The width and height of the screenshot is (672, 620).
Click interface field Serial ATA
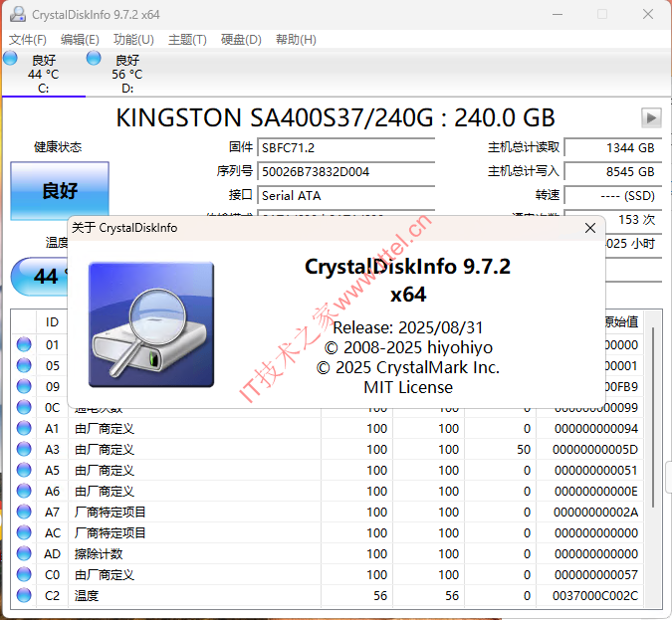tap(345, 196)
